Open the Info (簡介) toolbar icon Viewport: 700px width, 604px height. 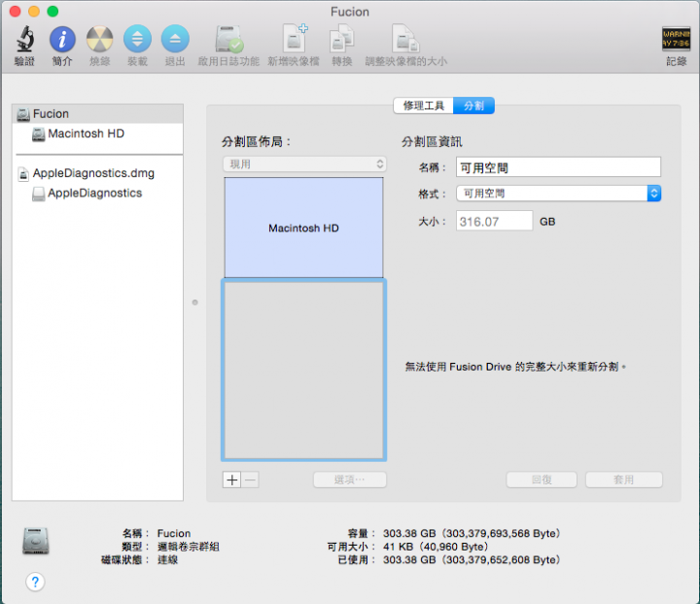pos(62,39)
